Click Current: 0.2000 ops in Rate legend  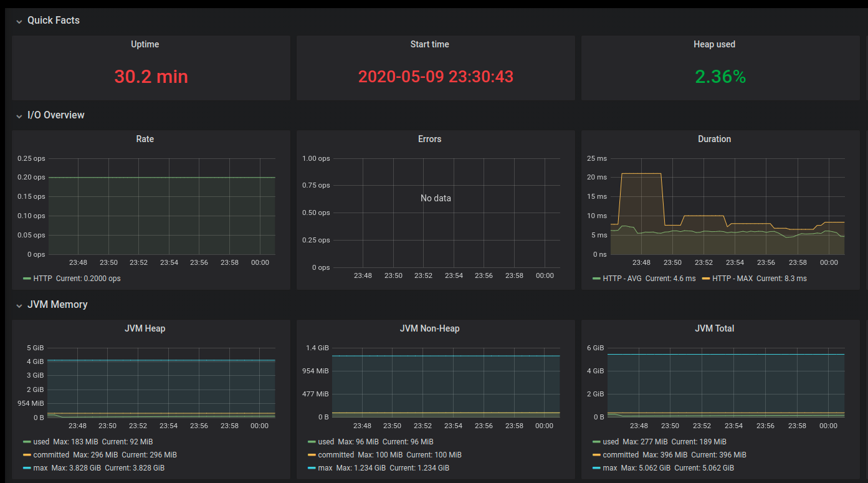[x=88, y=279]
